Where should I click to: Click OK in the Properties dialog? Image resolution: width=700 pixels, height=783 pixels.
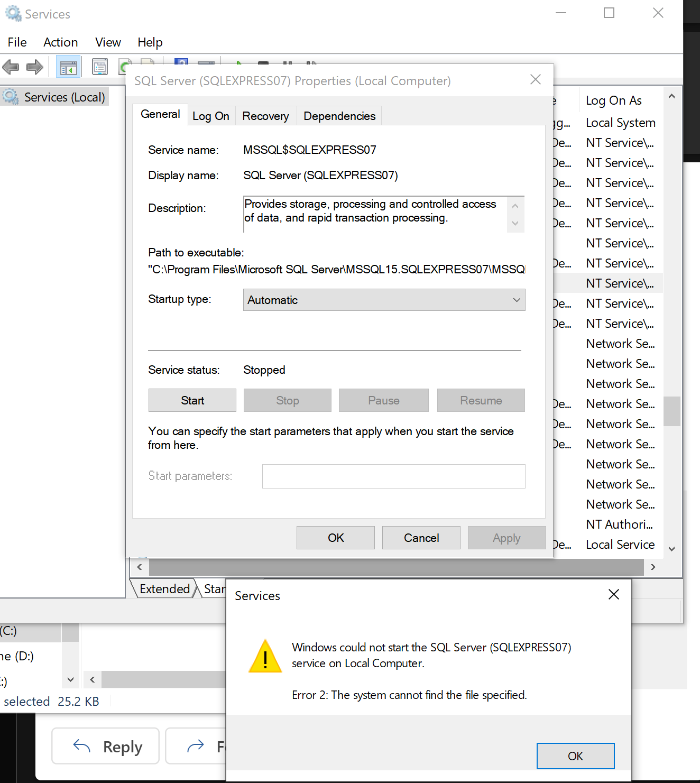pyautogui.click(x=336, y=538)
